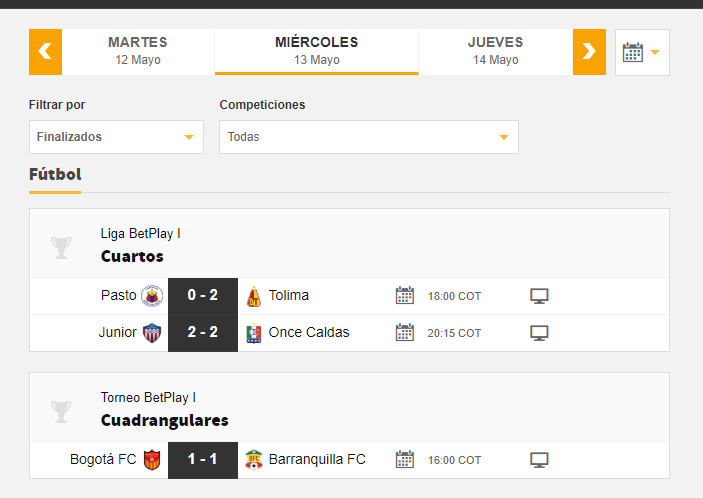Screen dimensions: 703x498
Task: Open the Pasto vs Tolima 0-2 score
Action: [x=203, y=296]
